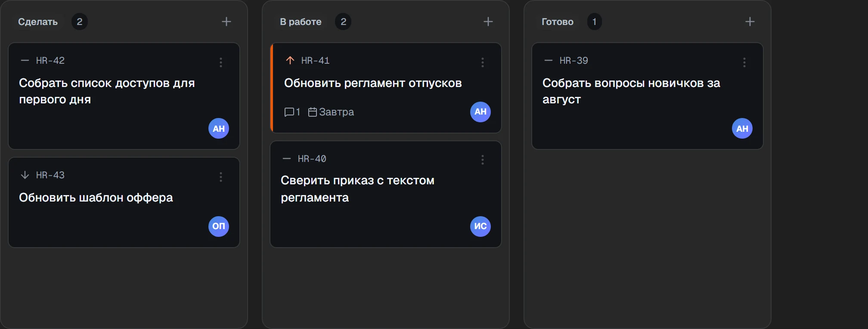The height and width of the screenshot is (329, 868).
Task: Click the Сделать column title
Action: 38,22
